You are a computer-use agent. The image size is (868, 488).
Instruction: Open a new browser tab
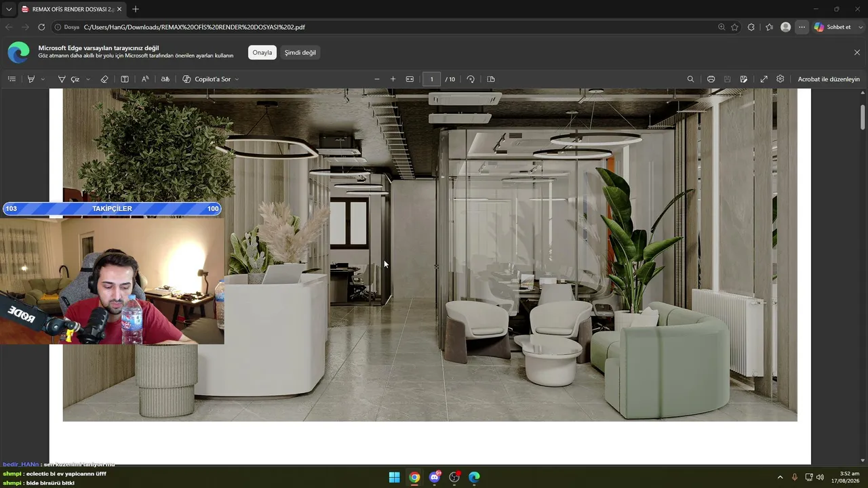click(x=136, y=9)
